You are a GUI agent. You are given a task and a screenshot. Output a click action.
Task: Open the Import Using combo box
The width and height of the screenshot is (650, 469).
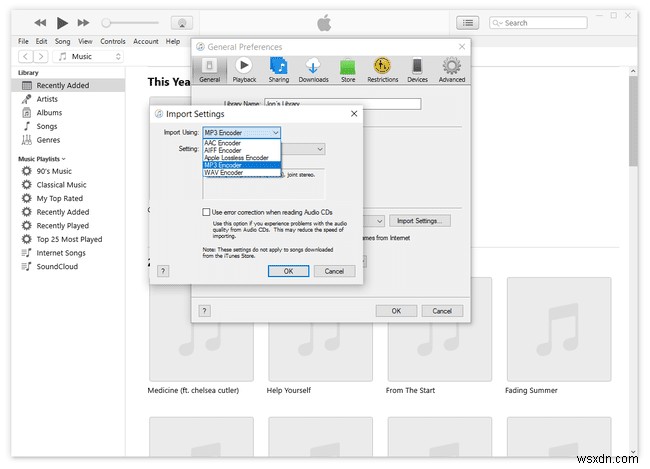242,133
